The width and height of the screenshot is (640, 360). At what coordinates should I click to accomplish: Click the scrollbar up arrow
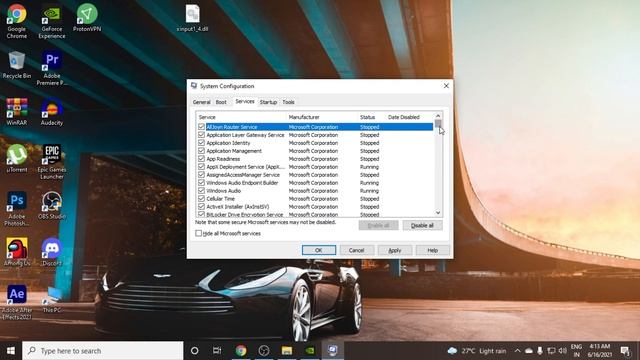[438, 116]
